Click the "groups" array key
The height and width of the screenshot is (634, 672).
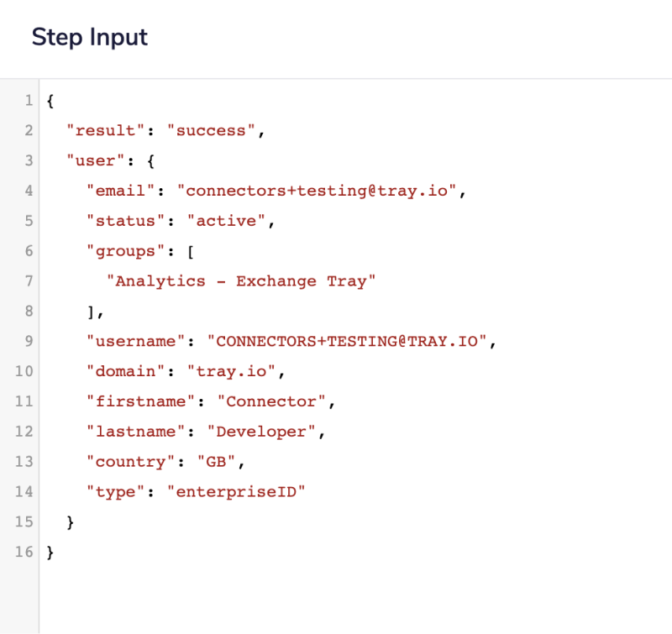pyautogui.click(x=125, y=251)
